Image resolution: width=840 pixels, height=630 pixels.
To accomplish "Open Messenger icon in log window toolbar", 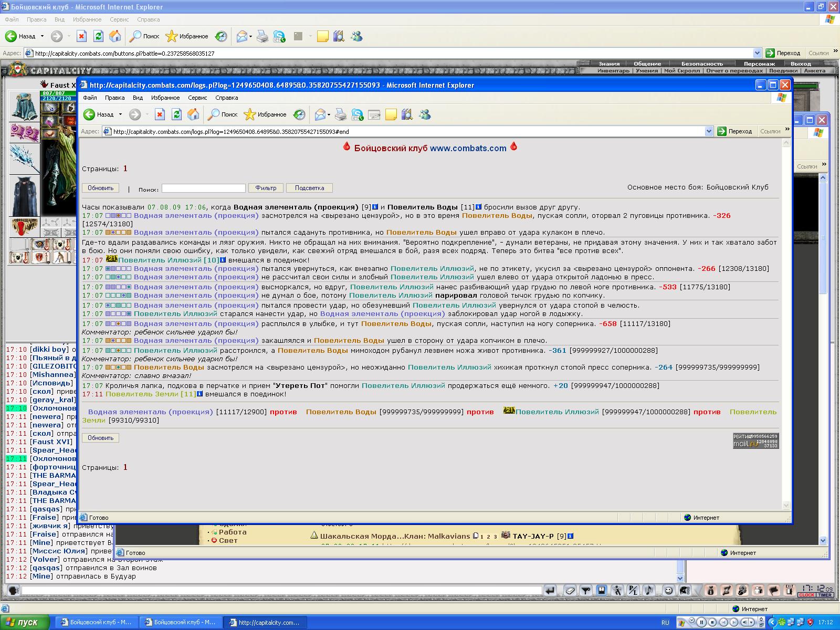I will [425, 114].
